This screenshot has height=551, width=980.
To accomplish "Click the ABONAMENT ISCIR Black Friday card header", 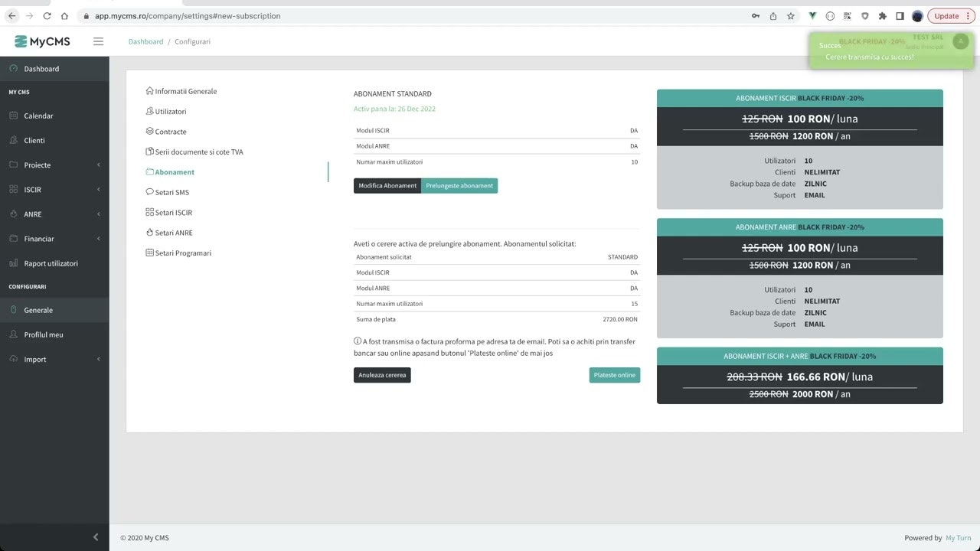I will (800, 99).
